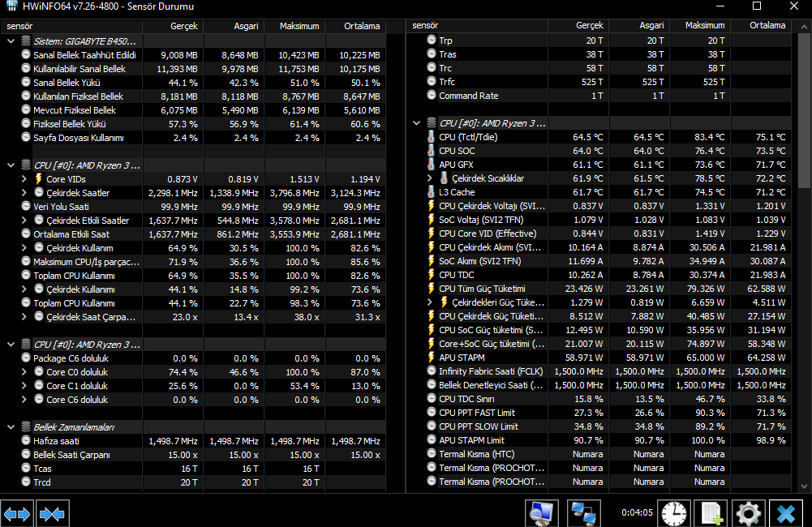
Task: Click the shrink columns arrows icon
Action: coord(52,514)
